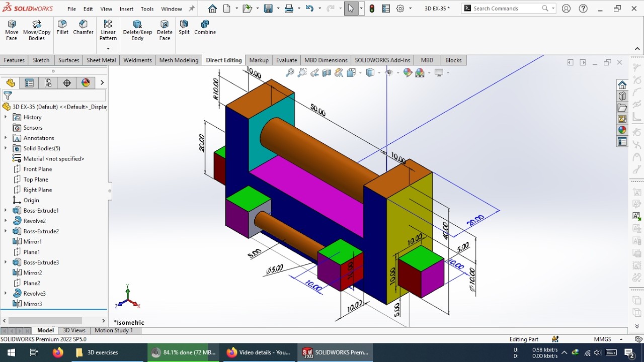The height and width of the screenshot is (362, 644).
Task: Switch to PropertyManager panel tab
Action: pyautogui.click(x=29, y=83)
